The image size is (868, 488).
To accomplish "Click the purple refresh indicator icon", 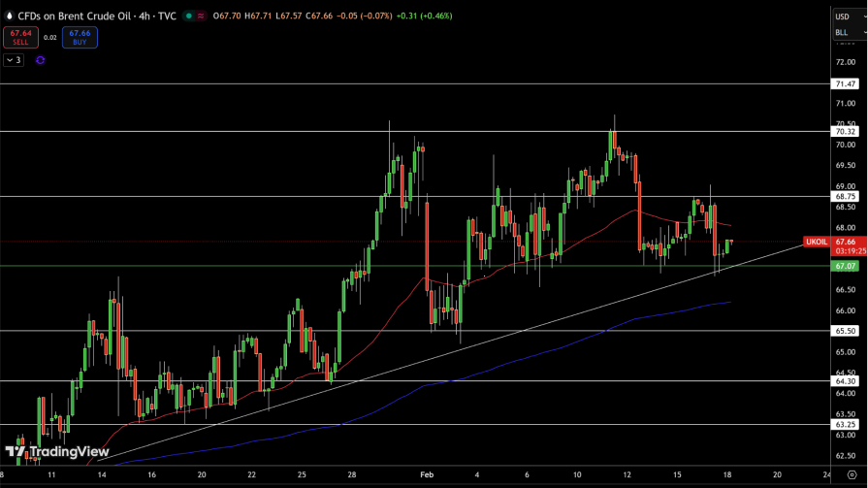I will 40,60.
